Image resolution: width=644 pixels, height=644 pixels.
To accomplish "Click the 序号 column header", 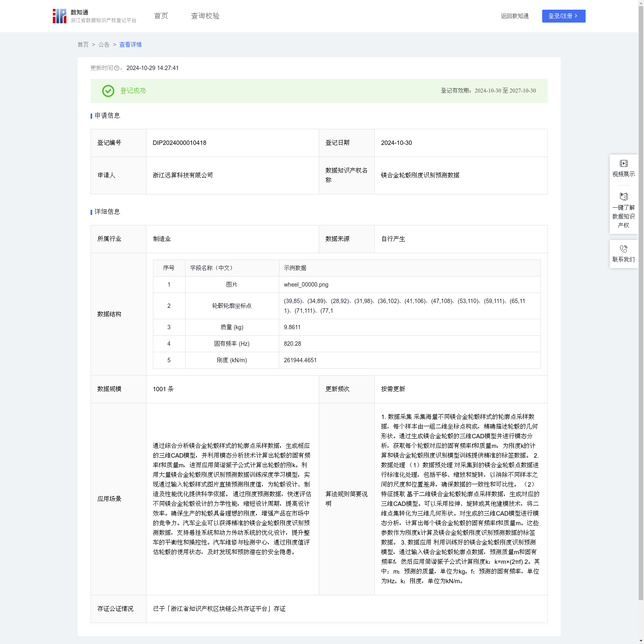I will (169, 268).
